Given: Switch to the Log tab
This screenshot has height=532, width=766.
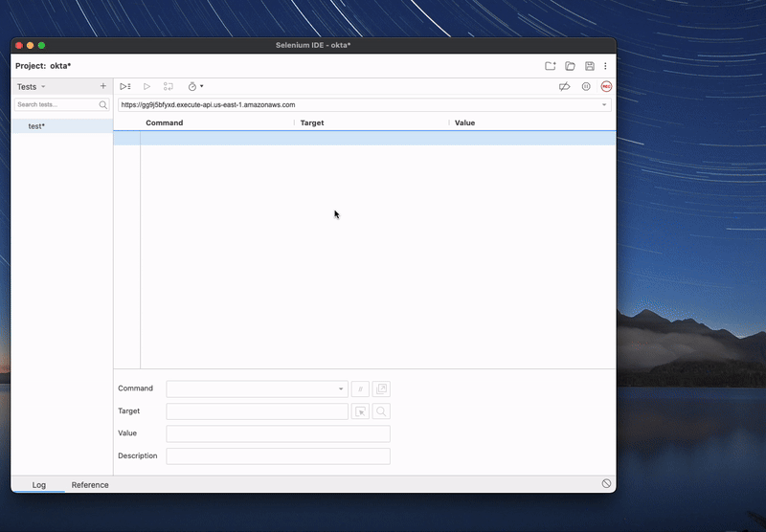Looking at the screenshot, I should coord(38,485).
